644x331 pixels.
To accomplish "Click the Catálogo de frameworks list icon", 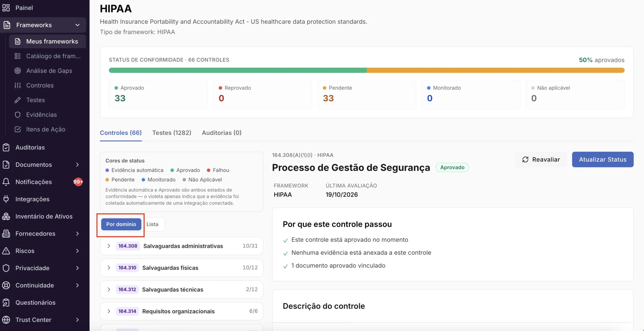I will 18,56.
